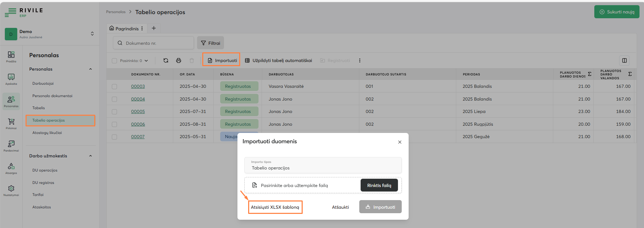
Task: Toggle the select-all Pasirinkta checkbox
Action: point(114,61)
